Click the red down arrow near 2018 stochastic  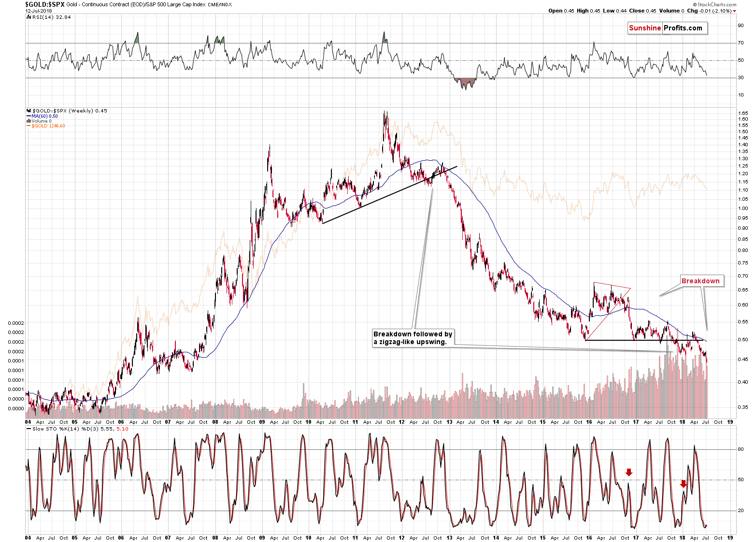[x=683, y=484]
